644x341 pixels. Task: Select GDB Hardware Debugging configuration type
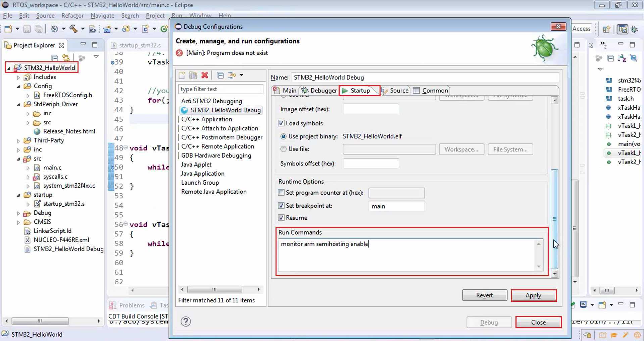(x=216, y=156)
